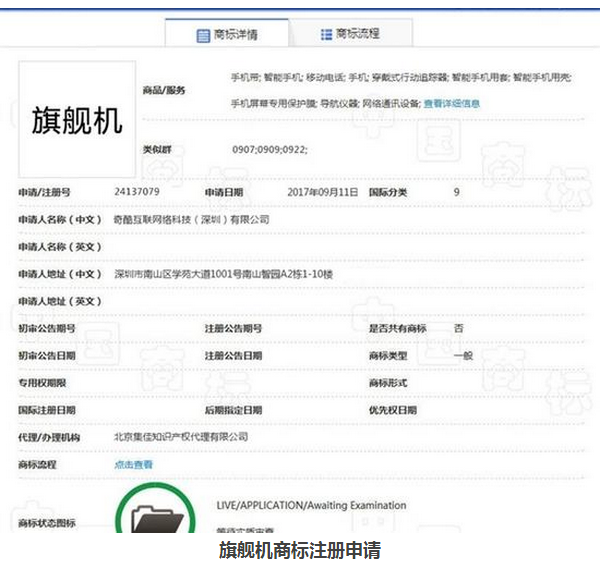This screenshot has width=602, height=572.
Task: Click the 申请日期 label
Action: (224, 192)
